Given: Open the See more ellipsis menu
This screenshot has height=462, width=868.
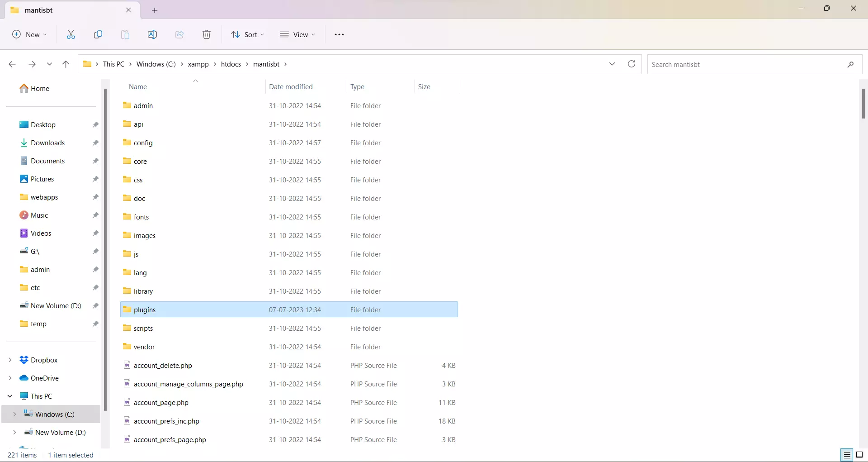Looking at the screenshot, I should click(x=339, y=34).
